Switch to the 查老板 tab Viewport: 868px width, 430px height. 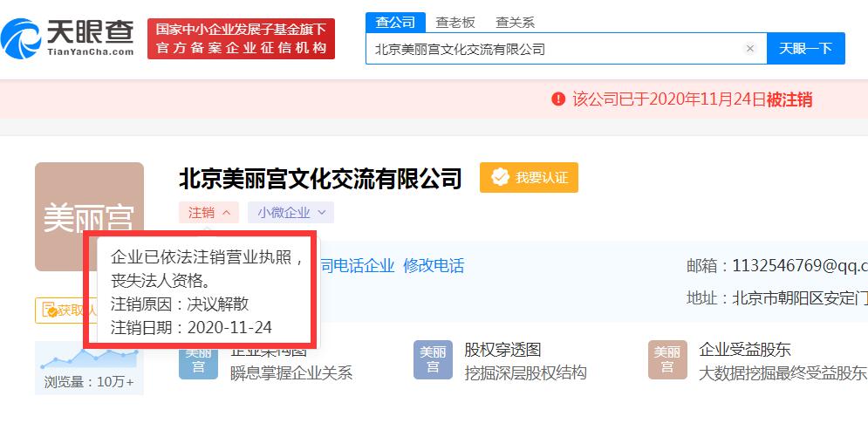point(455,23)
